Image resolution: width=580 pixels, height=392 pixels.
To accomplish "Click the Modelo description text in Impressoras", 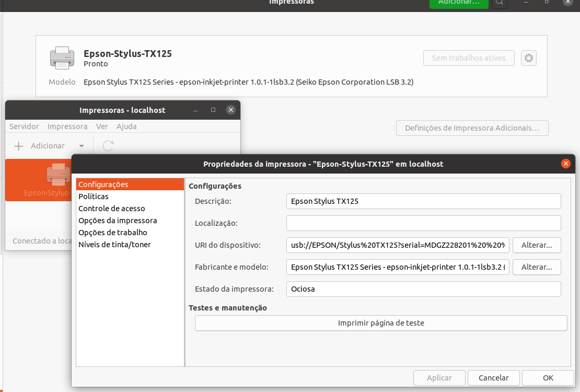I will pyautogui.click(x=249, y=82).
